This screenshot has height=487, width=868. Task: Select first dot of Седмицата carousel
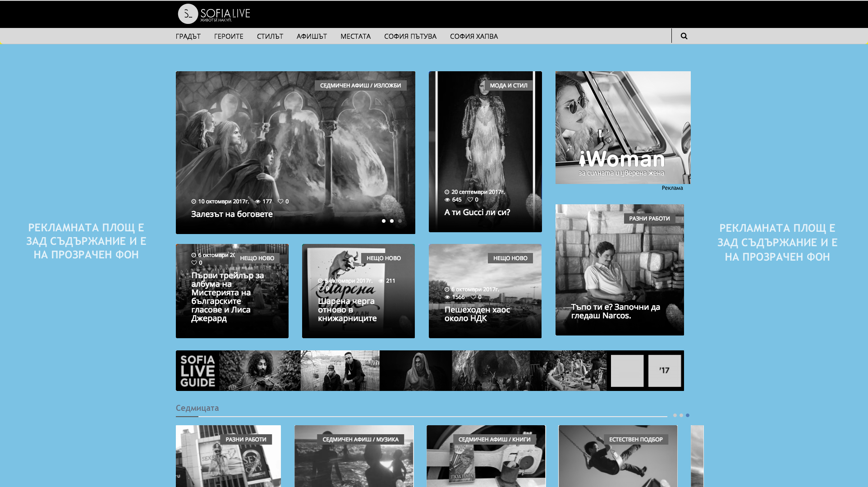click(675, 415)
